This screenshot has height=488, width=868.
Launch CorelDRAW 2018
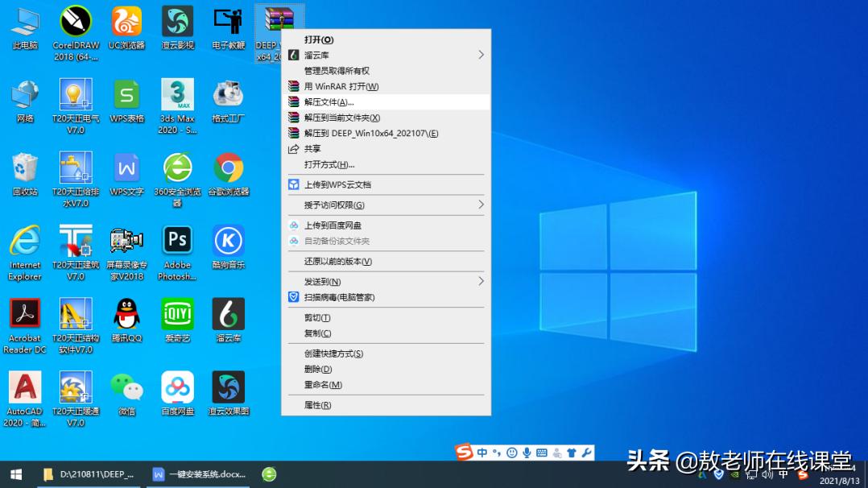[x=75, y=22]
